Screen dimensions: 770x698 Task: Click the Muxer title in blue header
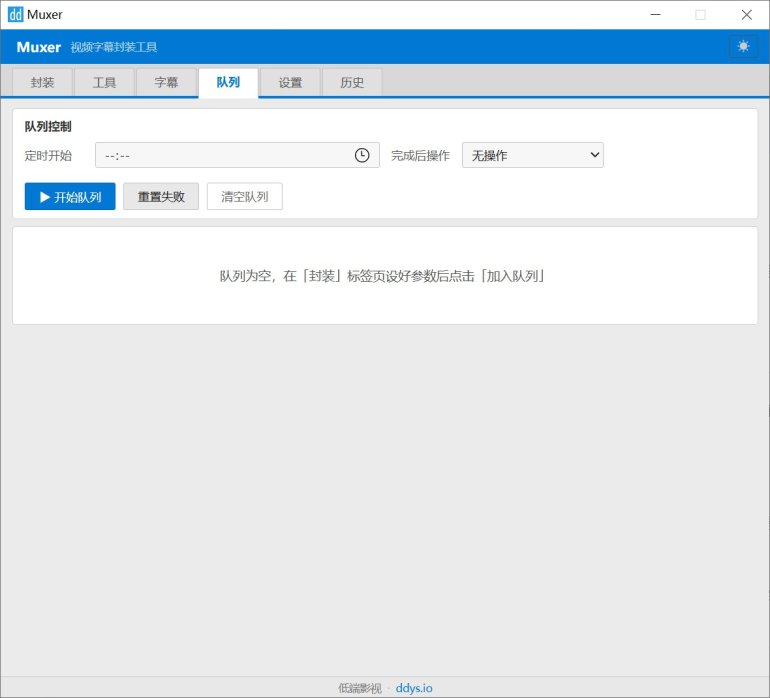point(39,47)
